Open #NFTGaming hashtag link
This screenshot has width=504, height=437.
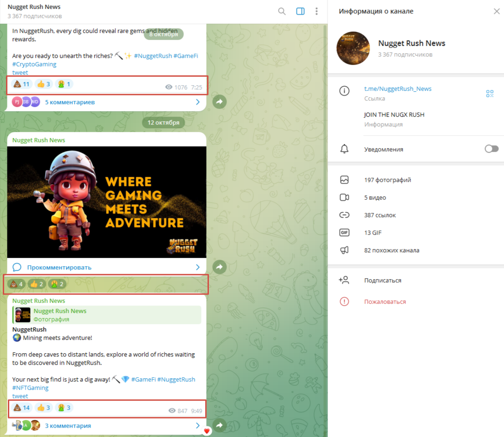30,388
